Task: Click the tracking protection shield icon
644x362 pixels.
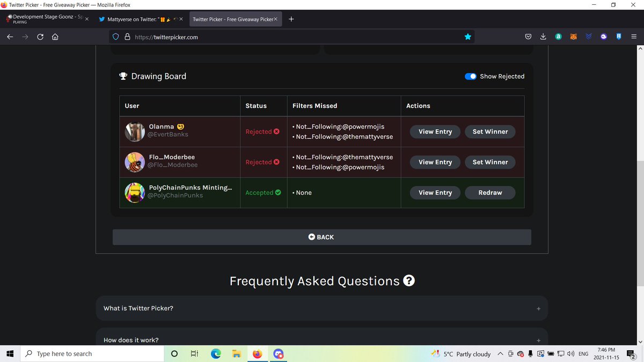Action: click(115, 37)
